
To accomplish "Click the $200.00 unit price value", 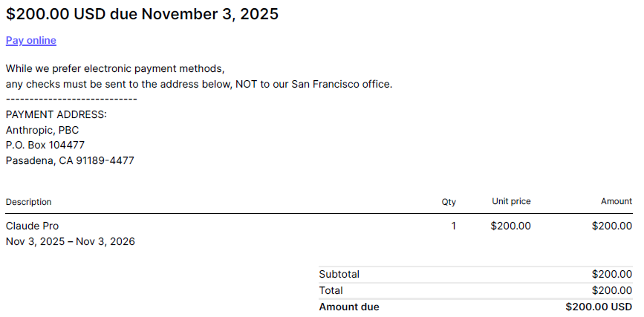I will pyautogui.click(x=510, y=226).
